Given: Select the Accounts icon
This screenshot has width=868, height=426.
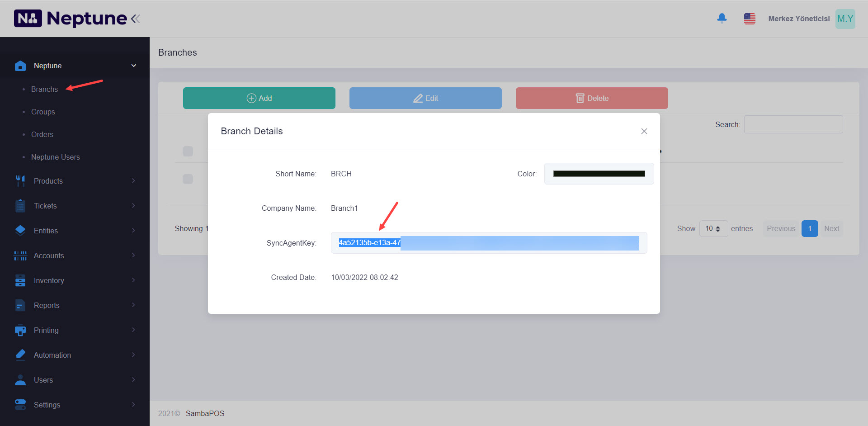Looking at the screenshot, I should tap(20, 255).
